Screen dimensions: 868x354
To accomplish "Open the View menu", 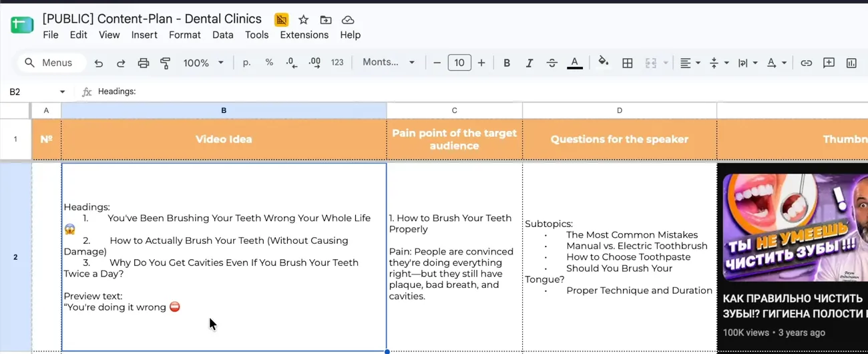I will (x=110, y=35).
